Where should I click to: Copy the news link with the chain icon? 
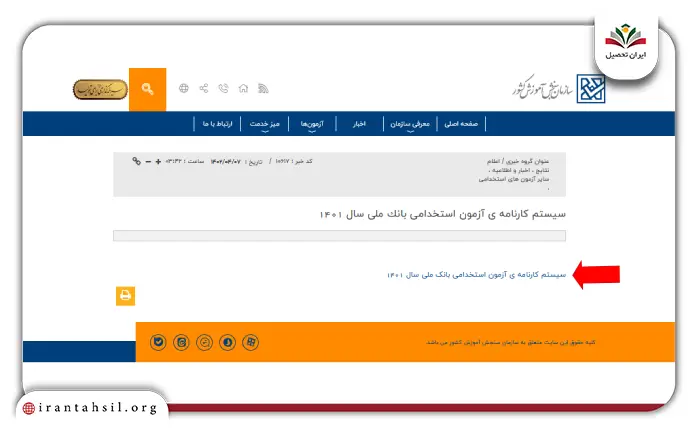[x=137, y=161]
